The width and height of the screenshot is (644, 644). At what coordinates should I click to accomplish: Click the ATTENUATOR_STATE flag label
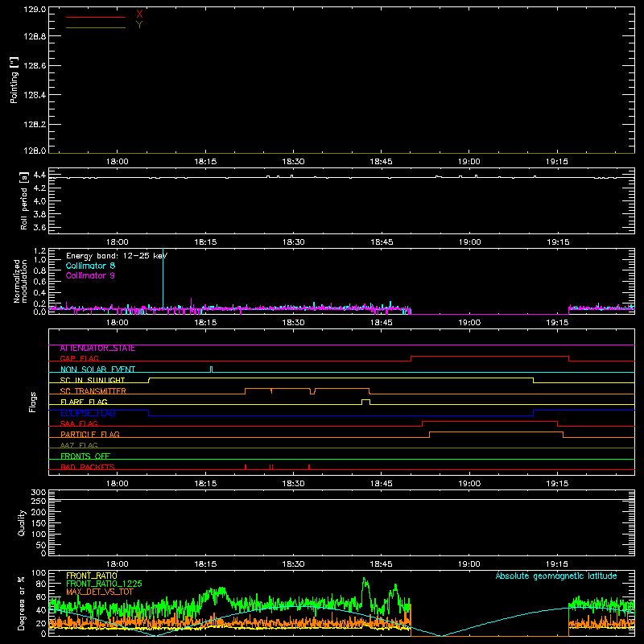tap(97, 349)
